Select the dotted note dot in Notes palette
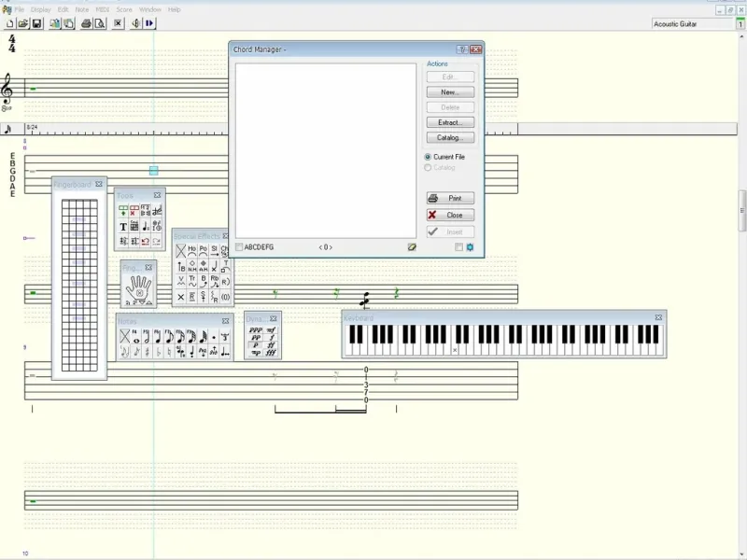Screen dimensions: 747x560 pos(214,337)
